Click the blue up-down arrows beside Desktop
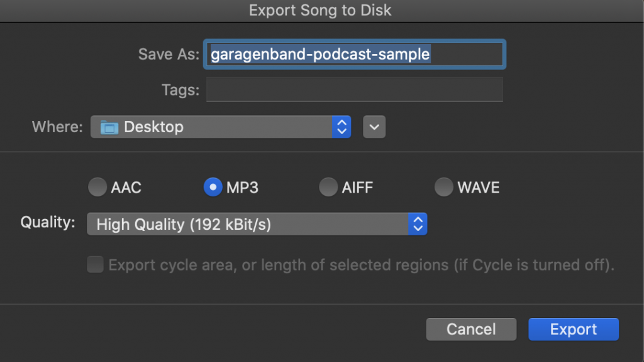 [x=341, y=127]
